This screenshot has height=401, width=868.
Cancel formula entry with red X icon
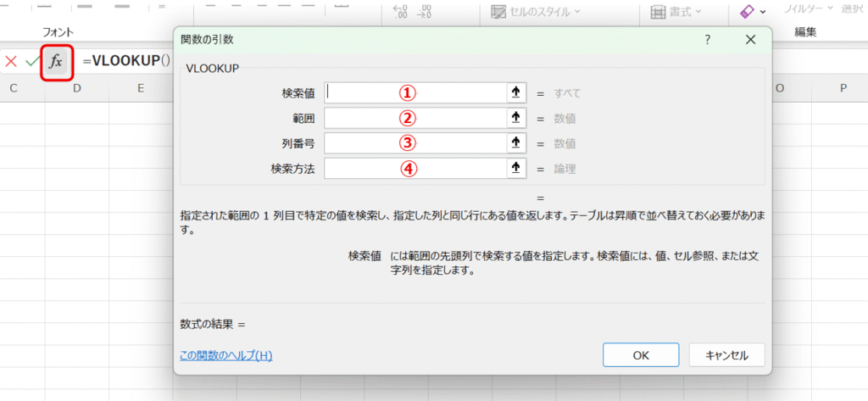tap(11, 62)
